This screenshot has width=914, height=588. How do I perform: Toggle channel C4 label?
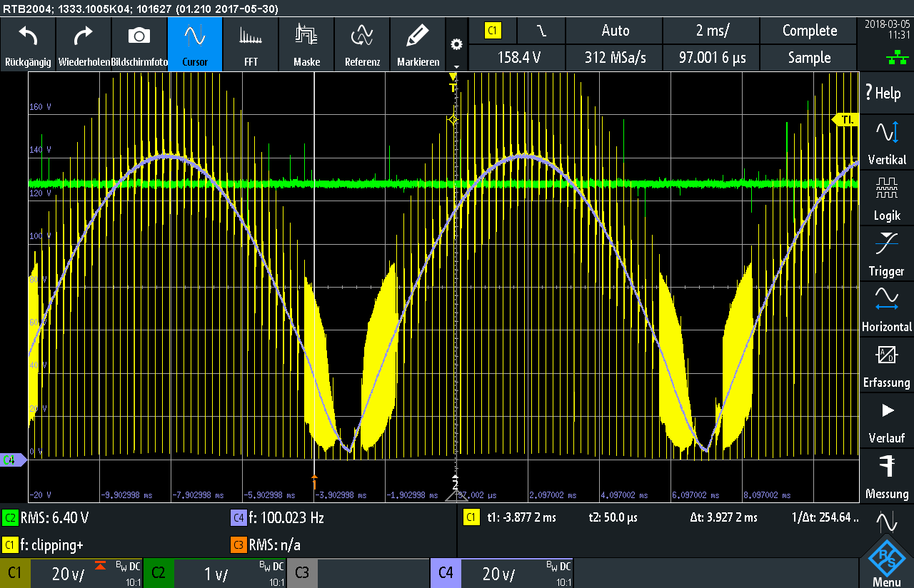tap(446, 572)
